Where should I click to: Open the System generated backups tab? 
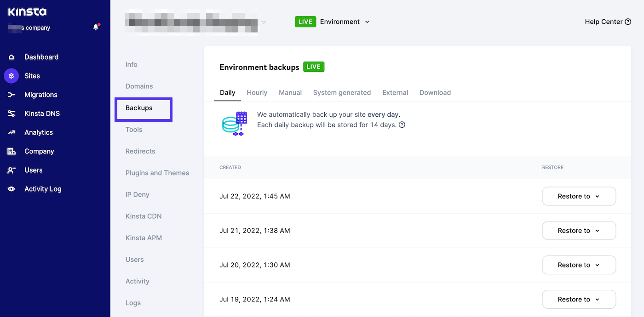click(x=342, y=92)
